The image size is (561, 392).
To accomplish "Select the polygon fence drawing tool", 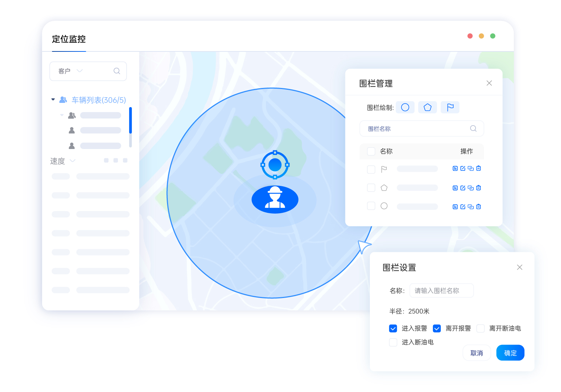I will coord(427,107).
